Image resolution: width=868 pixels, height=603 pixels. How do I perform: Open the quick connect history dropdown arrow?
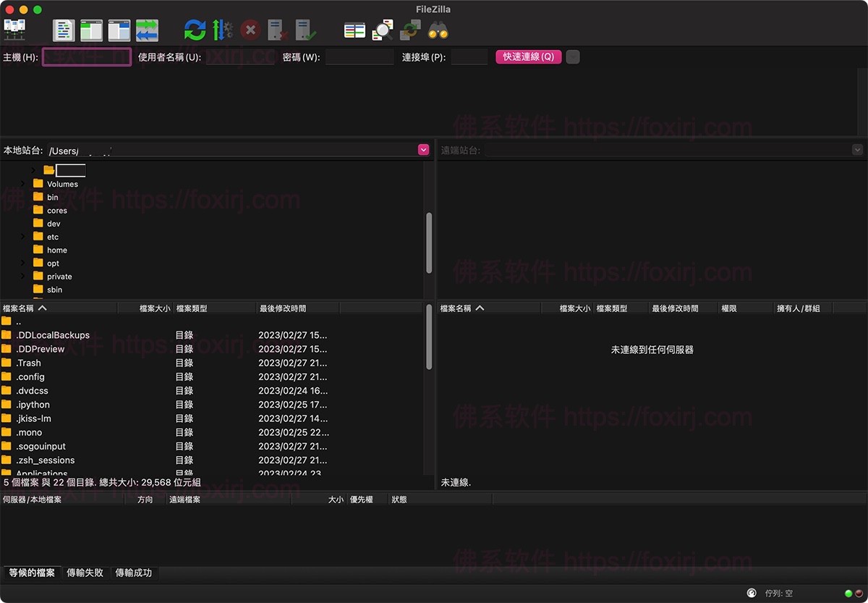click(572, 57)
